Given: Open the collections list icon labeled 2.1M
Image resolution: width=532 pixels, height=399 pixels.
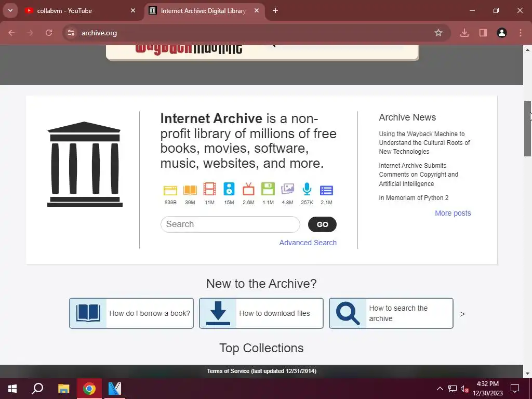Looking at the screenshot, I should [x=326, y=190].
